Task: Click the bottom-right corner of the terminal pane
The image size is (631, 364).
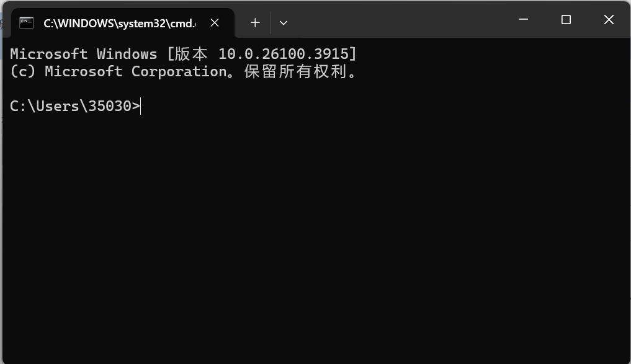Action: (x=623, y=356)
